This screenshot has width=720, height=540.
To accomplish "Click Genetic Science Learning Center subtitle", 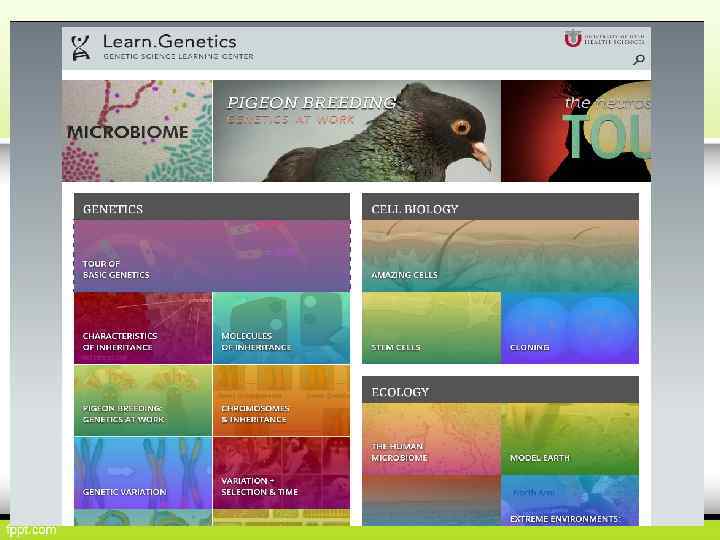I will pos(179,56).
